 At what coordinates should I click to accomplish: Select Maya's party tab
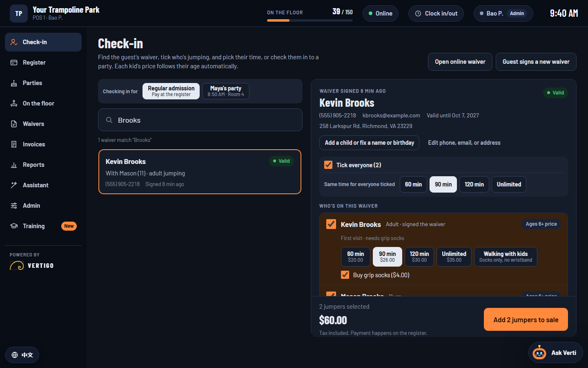[226, 91]
